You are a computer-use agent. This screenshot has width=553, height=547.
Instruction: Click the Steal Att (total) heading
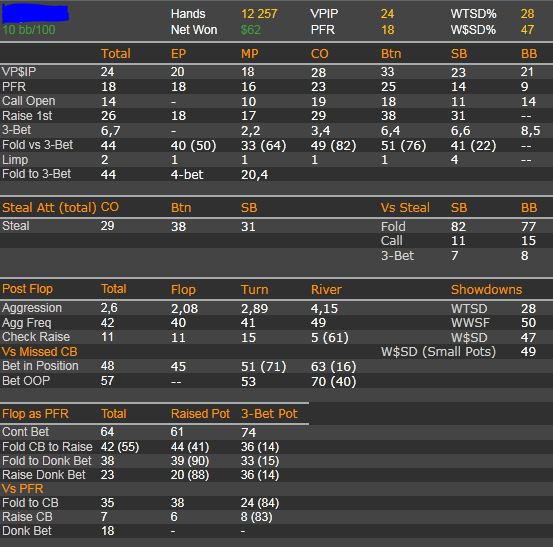49,207
